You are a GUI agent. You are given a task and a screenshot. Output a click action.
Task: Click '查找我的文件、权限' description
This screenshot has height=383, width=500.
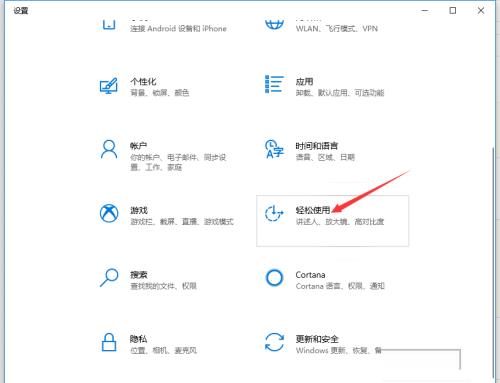(163, 286)
